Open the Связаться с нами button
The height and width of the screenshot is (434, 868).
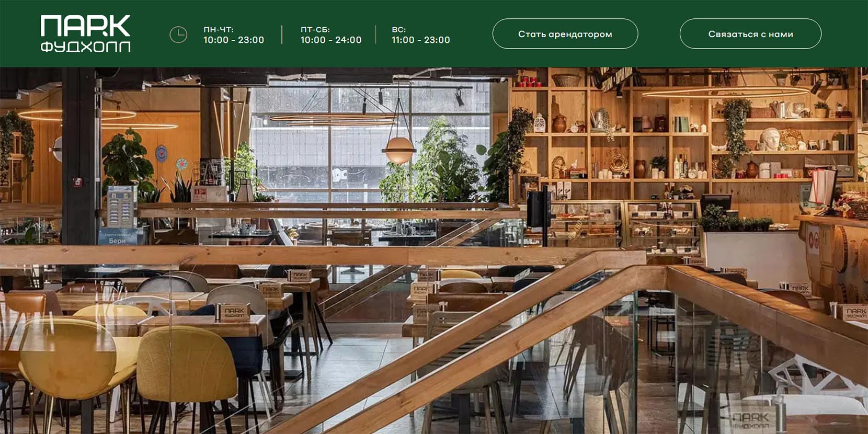750,34
